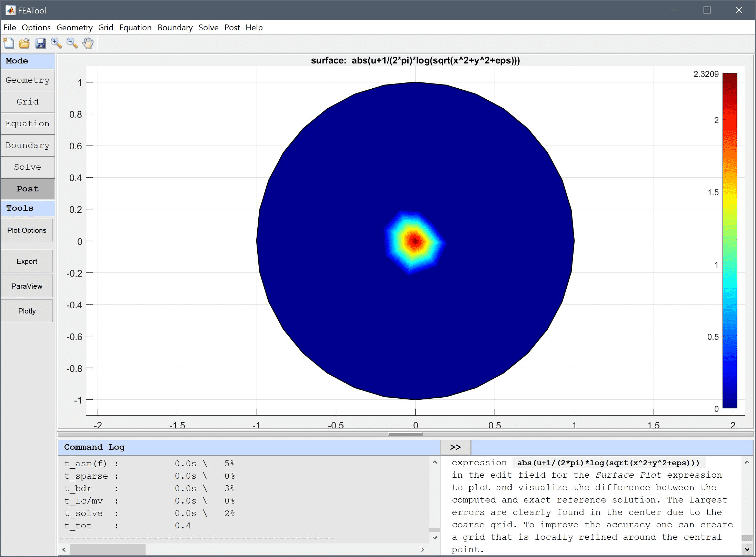Click the FEATool title bar logo icon
This screenshot has width=756, height=557.
[x=10, y=10]
